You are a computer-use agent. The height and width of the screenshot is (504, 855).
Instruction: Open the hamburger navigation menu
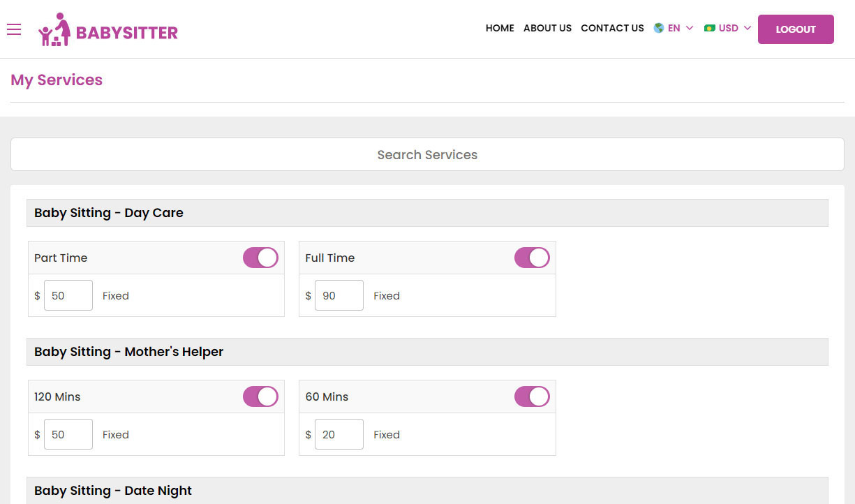[x=14, y=29]
